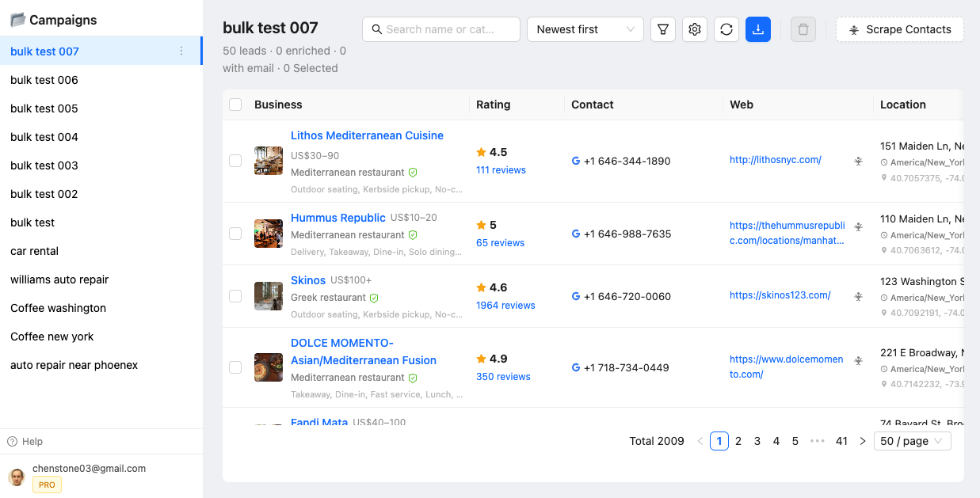Open the car rental campaign
Screen dimensions: 980x498
click(101, 251)
